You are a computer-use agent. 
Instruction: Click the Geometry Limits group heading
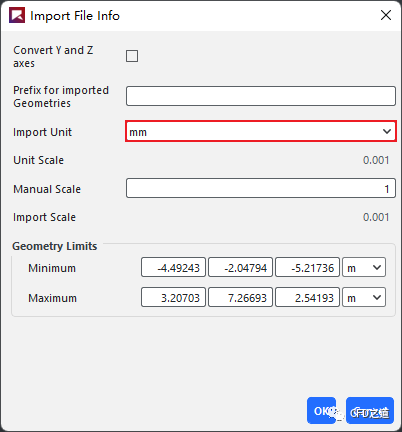coord(55,246)
